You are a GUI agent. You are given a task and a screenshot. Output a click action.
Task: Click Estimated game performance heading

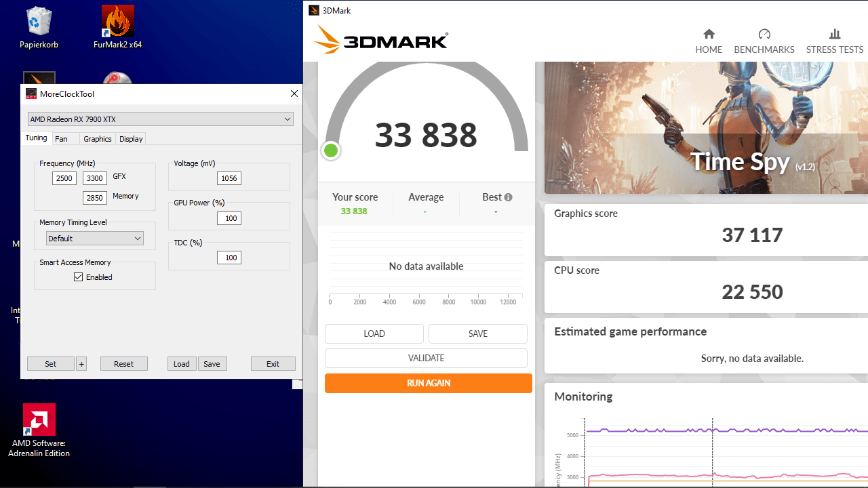pos(631,331)
